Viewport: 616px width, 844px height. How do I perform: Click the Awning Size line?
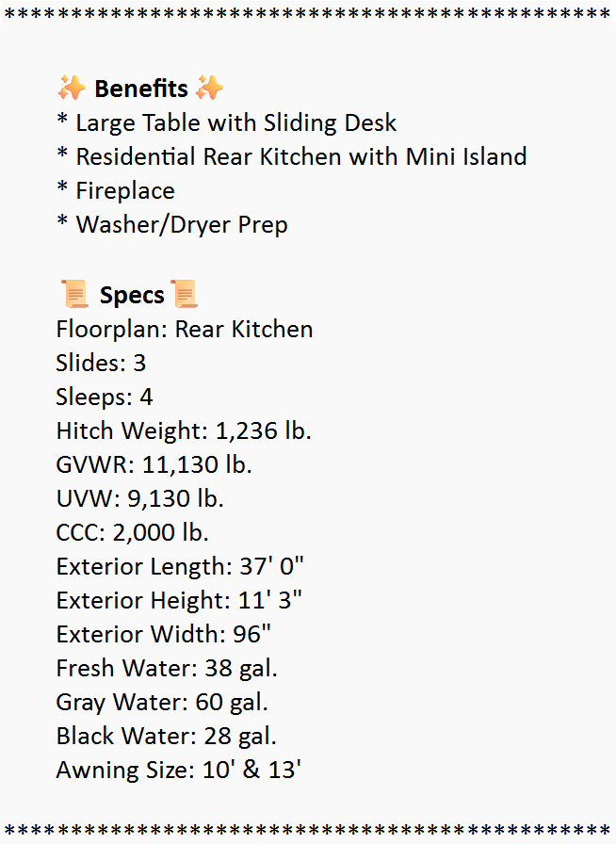(178, 770)
